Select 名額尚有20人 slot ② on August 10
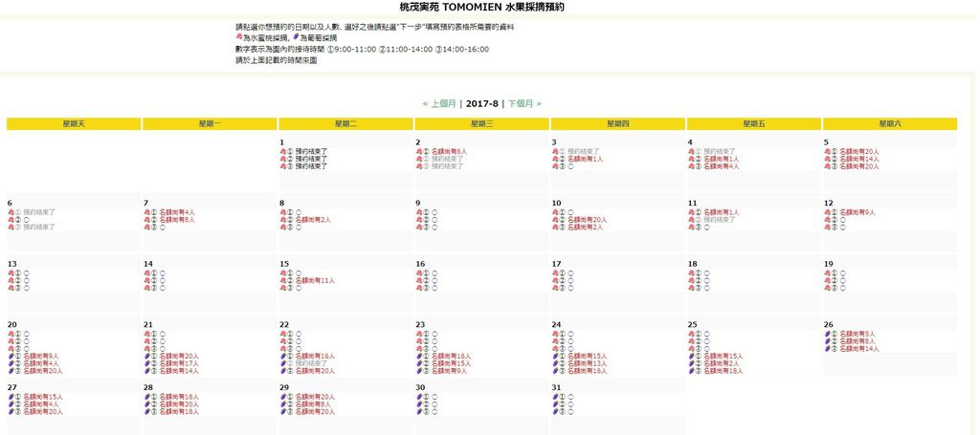Image resolution: width=980 pixels, height=435 pixels. pyautogui.click(x=588, y=220)
